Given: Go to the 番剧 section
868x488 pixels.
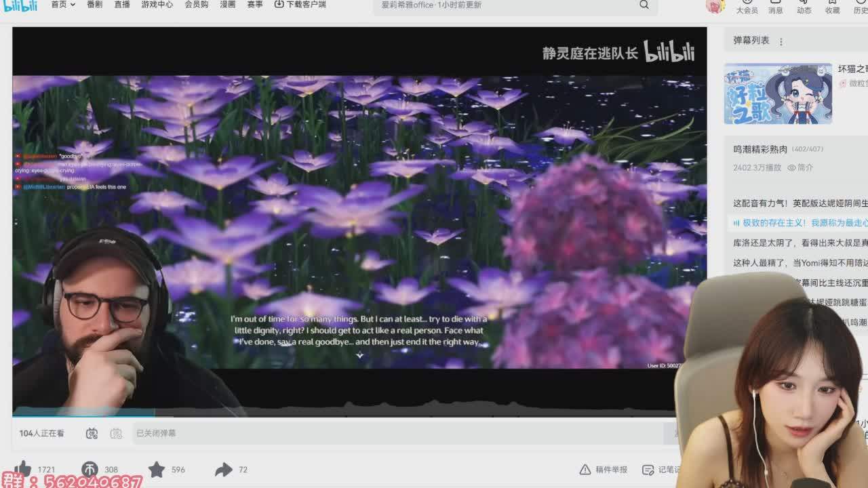Looking at the screenshot, I should 95,4.
